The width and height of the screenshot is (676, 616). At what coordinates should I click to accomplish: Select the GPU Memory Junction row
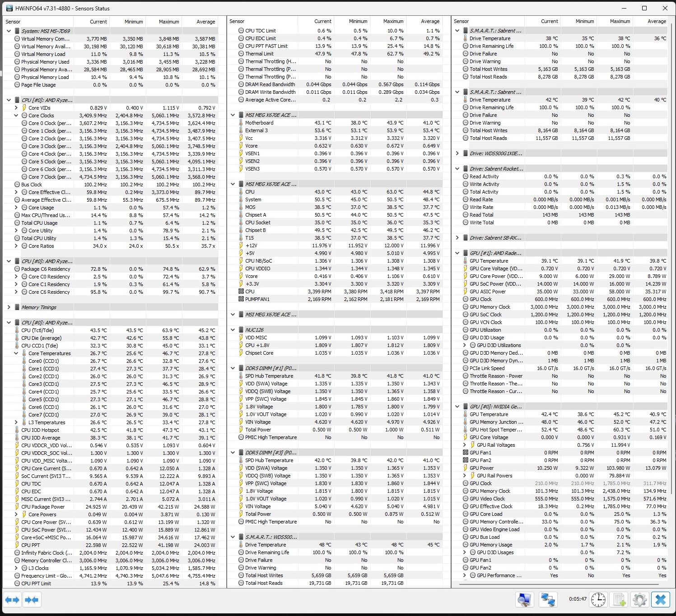[560, 422]
